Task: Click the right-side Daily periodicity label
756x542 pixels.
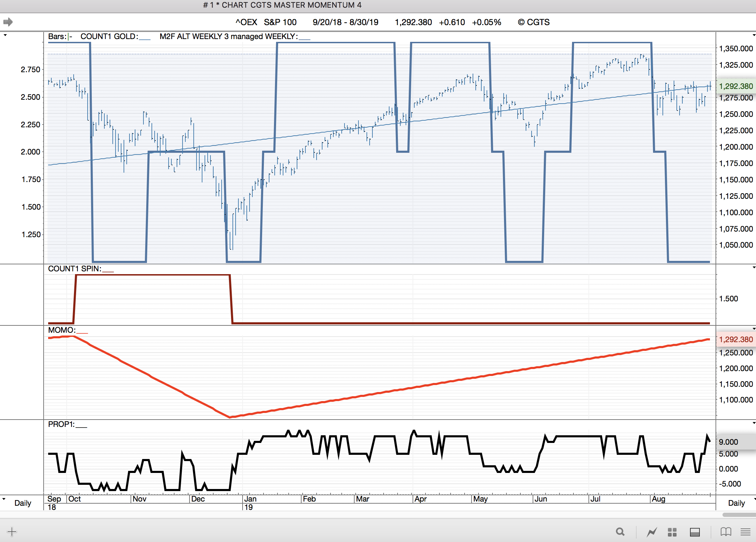Action: tap(736, 503)
